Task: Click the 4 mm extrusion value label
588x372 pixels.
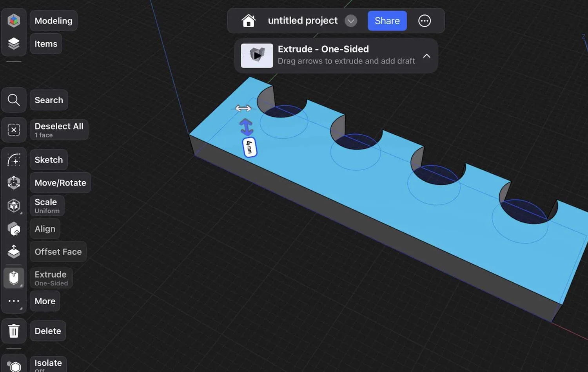Action: (x=249, y=148)
